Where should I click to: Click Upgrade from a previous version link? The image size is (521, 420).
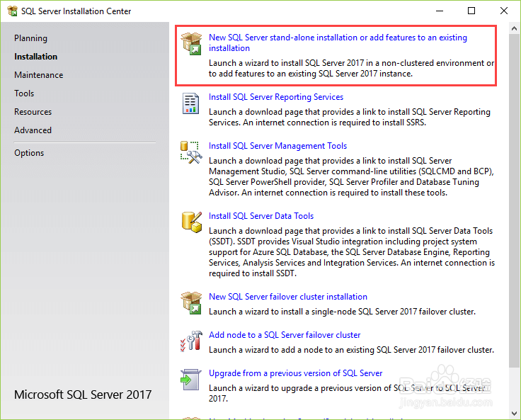tap(295, 373)
